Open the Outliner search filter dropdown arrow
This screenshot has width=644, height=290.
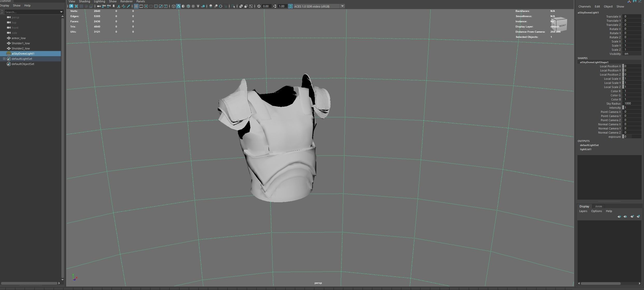click(61, 12)
